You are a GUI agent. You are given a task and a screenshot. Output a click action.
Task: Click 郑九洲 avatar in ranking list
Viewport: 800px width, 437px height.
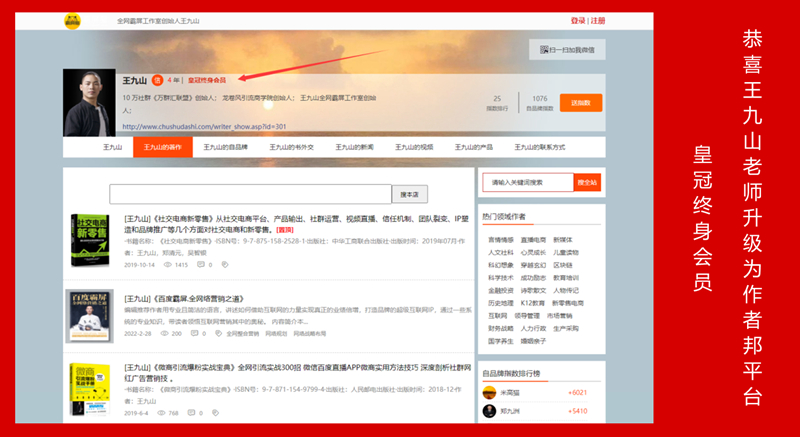point(490,411)
